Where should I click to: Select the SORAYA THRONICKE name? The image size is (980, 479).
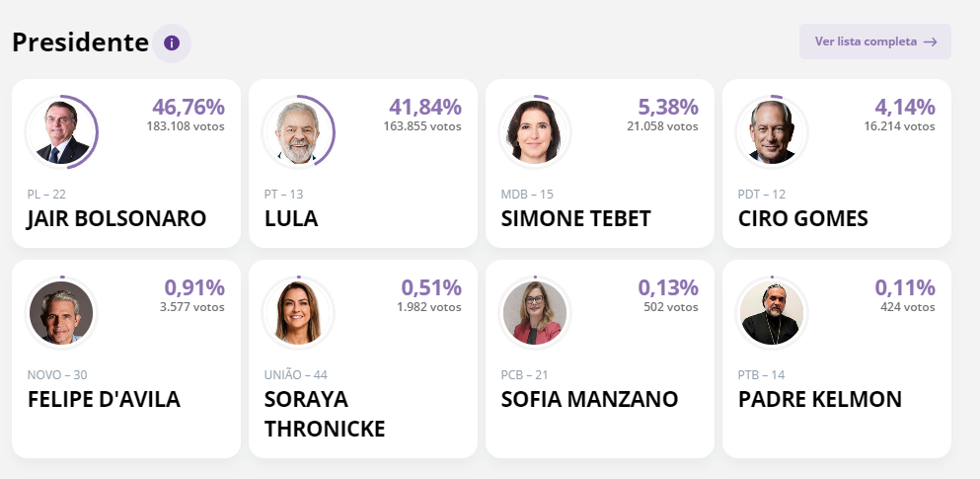pyautogui.click(x=325, y=414)
